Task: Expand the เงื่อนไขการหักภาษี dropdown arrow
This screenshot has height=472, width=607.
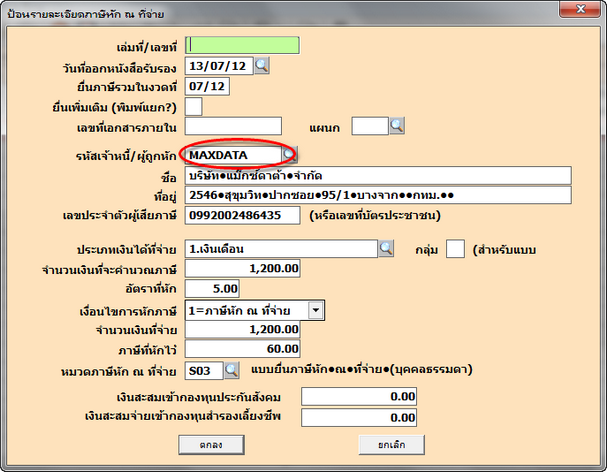Action: pyautogui.click(x=316, y=310)
